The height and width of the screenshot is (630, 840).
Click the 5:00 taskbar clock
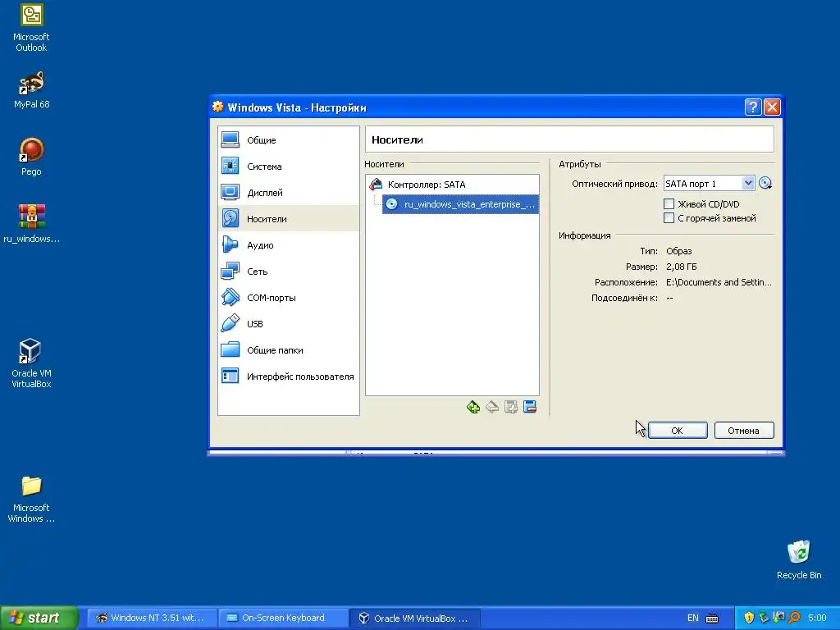(x=818, y=618)
